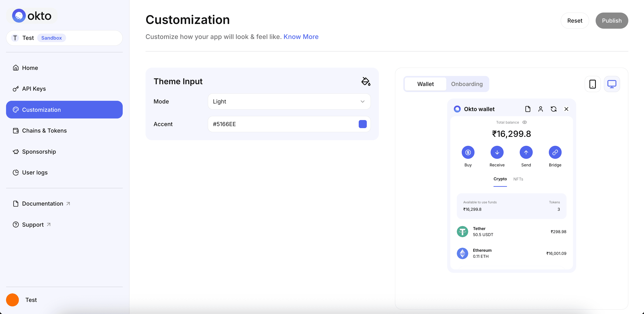
Task: Select the Bridge icon in the wallet preview
Action: [555, 152]
